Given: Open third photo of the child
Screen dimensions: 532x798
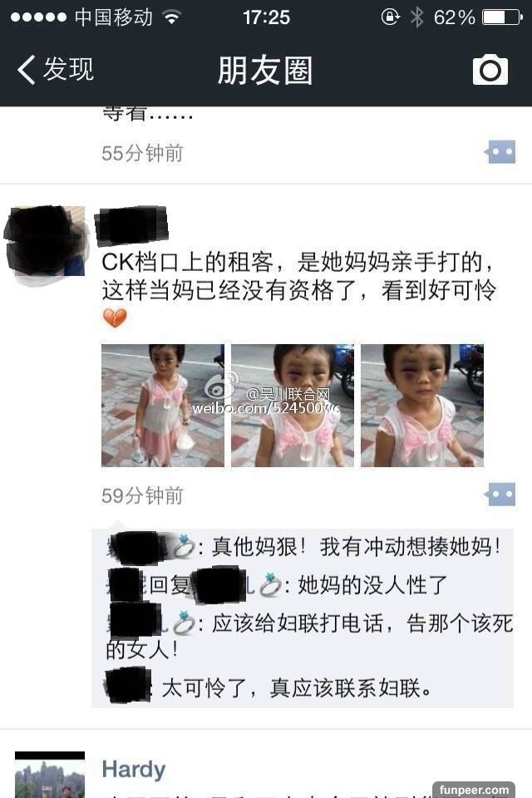Looking at the screenshot, I should (422, 406).
